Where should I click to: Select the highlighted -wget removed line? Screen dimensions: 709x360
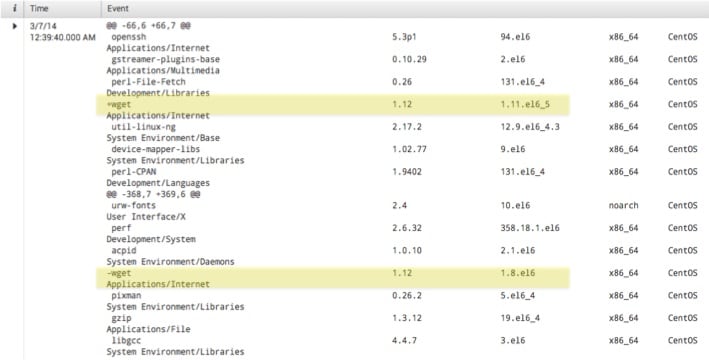333,278
